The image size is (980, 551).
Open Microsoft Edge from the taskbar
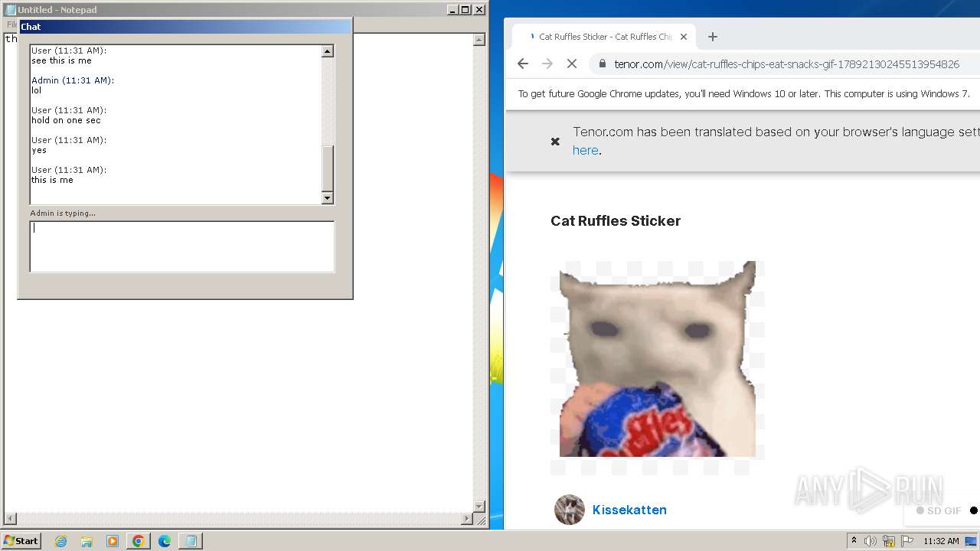point(165,541)
